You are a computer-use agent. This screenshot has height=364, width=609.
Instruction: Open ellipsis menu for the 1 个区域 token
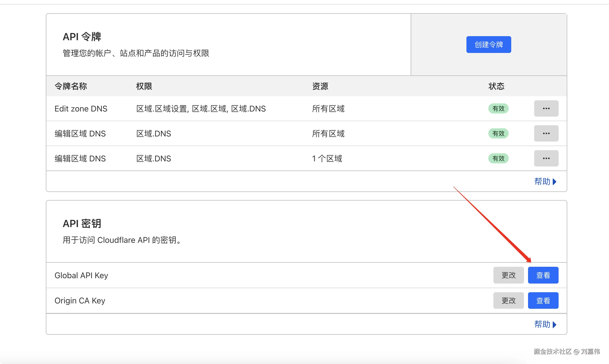(x=546, y=158)
